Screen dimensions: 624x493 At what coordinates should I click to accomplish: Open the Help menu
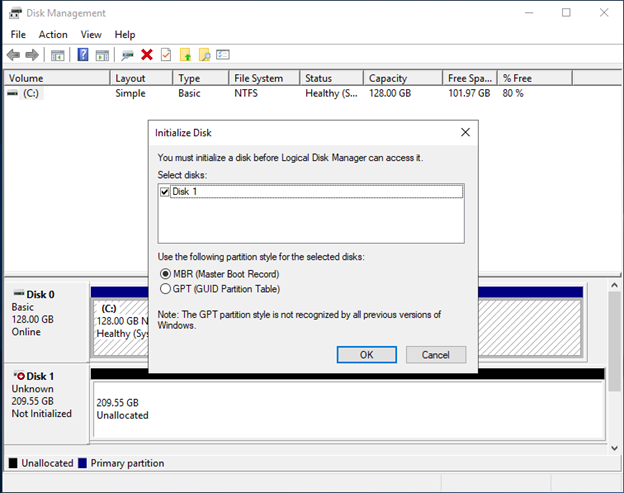click(125, 35)
